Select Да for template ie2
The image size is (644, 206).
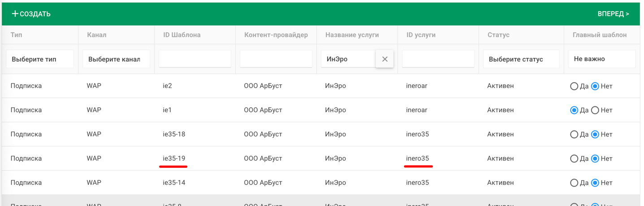(x=574, y=86)
